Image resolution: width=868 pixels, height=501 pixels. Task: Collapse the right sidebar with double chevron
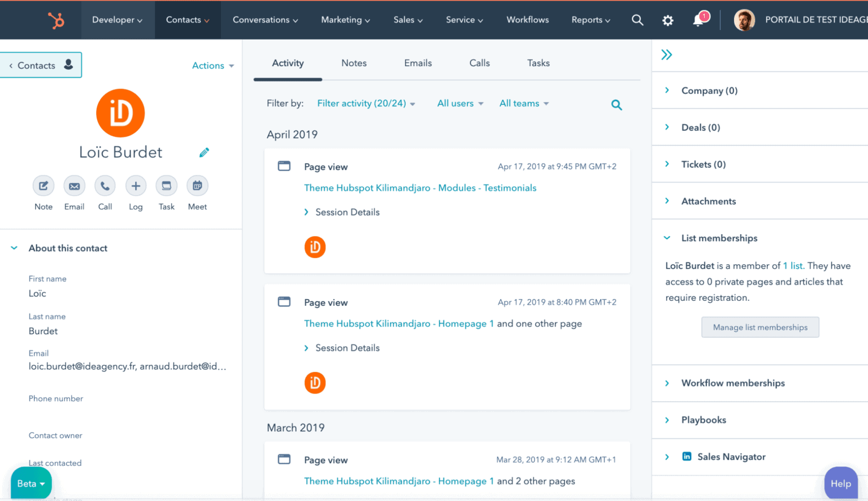coord(667,55)
